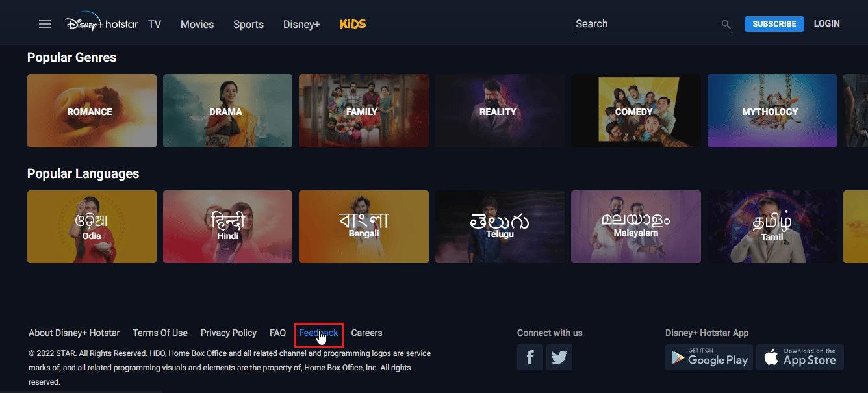Click the search magnifier icon
The width and height of the screenshot is (868, 393).
(x=726, y=25)
